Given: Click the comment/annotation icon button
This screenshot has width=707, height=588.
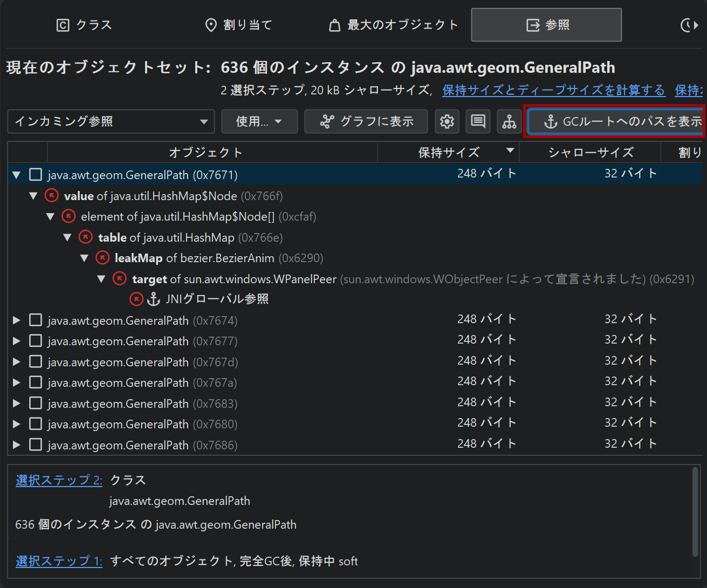Looking at the screenshot, I should click(478, 121).
